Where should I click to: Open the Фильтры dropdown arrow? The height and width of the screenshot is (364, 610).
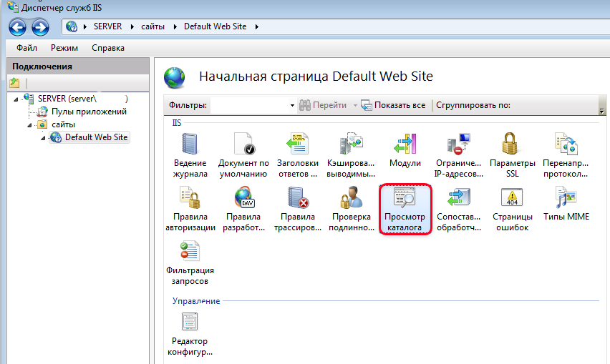pyautogui.click(x=292, y=105)
